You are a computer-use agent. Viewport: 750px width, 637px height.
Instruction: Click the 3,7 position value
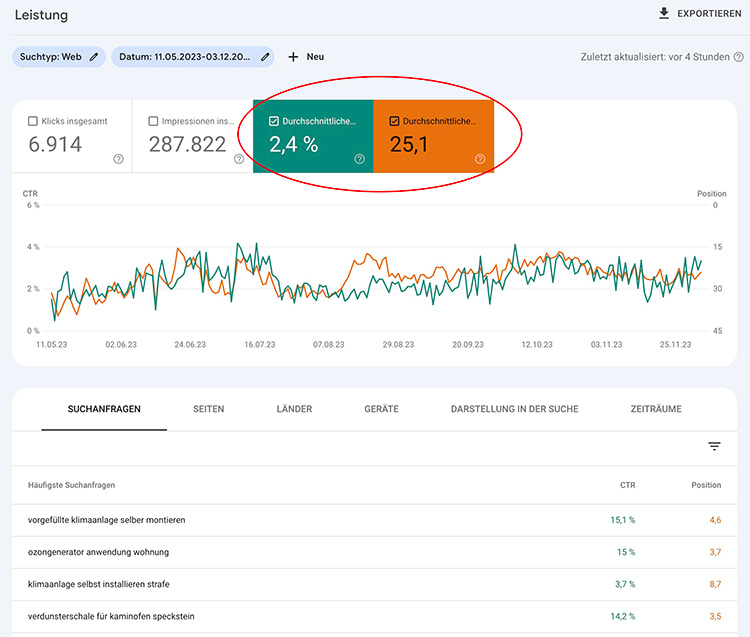coord(715,552)
